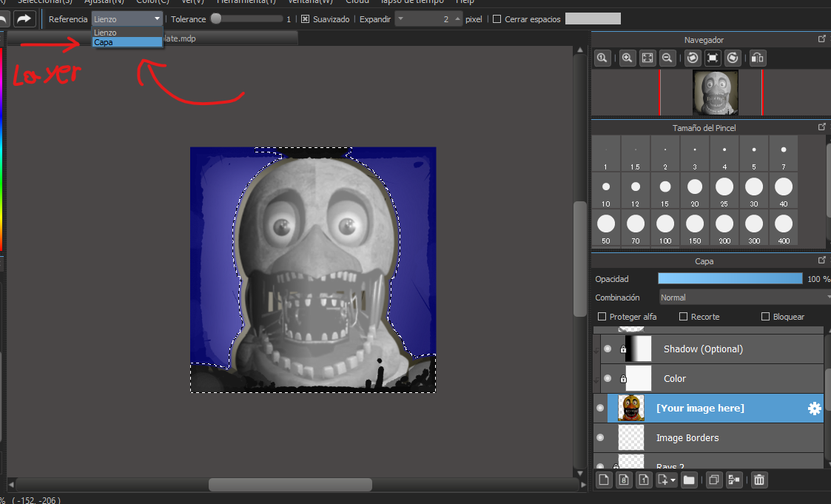This screenshot has height=504, width=831.
Task: Duplicate the selected layer
Action: tap(713, 480)
